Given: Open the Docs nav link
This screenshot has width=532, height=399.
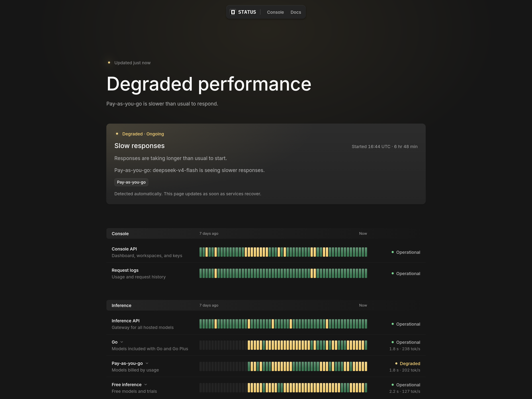Looking at the screenshot, I should coord(295,12).
